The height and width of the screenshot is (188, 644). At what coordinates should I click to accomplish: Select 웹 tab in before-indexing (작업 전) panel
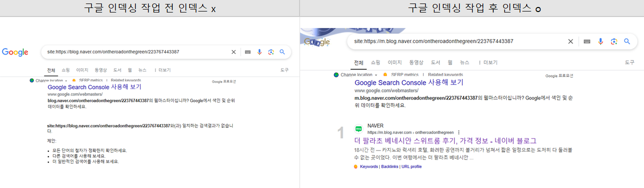click(x=130, y=70)
